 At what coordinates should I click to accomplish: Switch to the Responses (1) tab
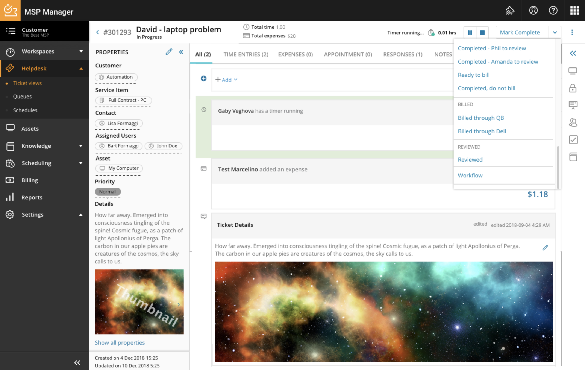tap(403, 54)
